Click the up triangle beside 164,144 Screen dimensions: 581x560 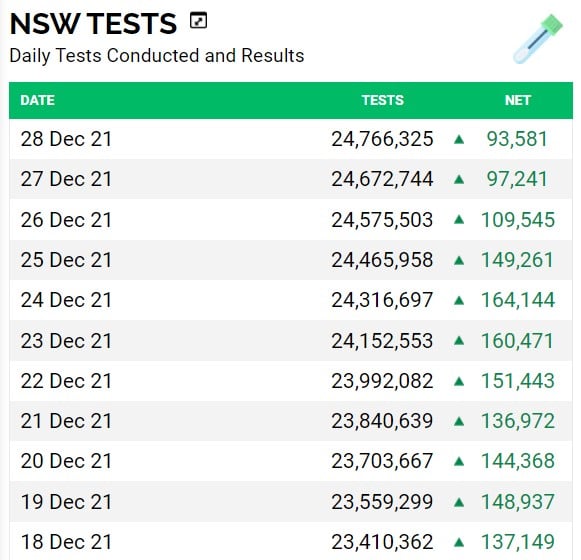pos(459,300)
